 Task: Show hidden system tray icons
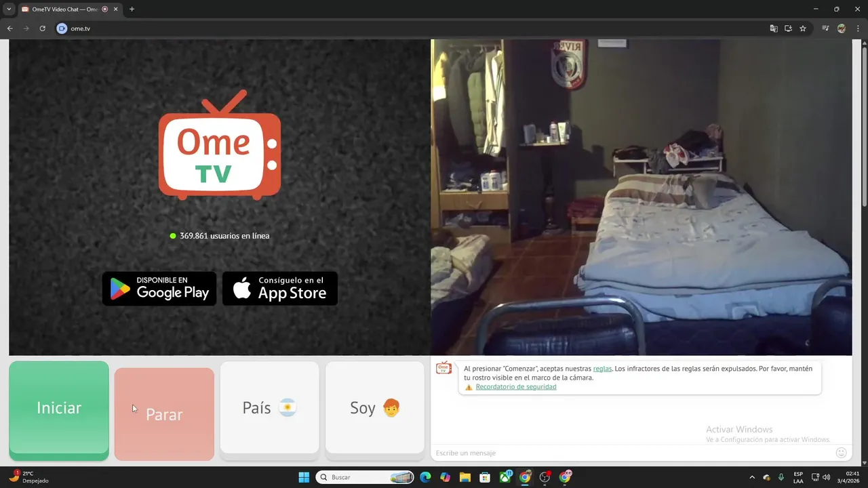[x=751, y=477]
